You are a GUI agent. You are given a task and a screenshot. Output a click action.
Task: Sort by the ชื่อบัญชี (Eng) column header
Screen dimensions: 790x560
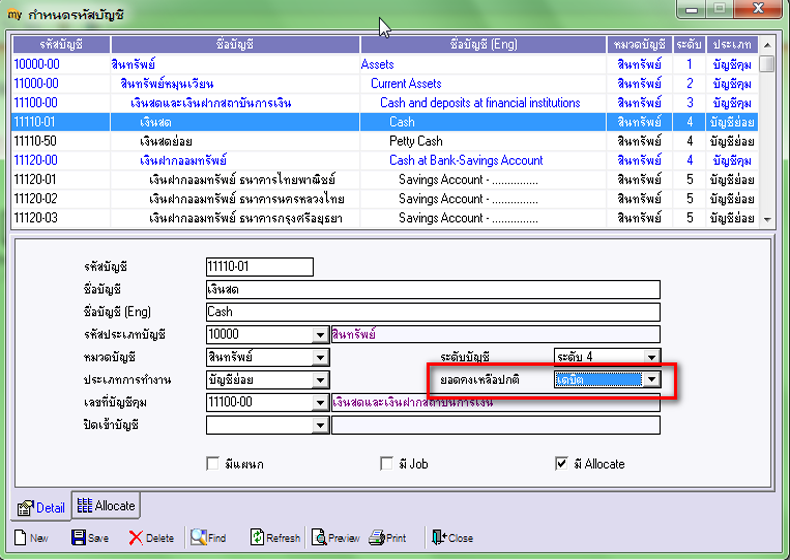[484, 44]
